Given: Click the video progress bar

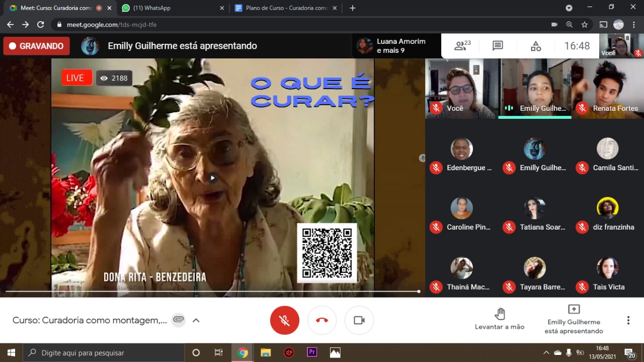Looking at the screenshot, I should click(211, 291).
